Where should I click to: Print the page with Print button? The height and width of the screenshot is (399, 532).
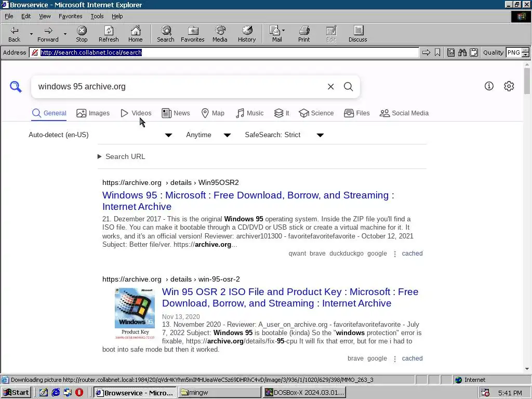304,34
